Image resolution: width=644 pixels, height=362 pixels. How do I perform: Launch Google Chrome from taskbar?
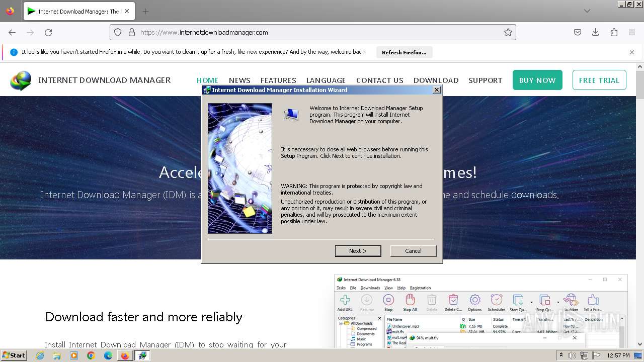point(91,355)
